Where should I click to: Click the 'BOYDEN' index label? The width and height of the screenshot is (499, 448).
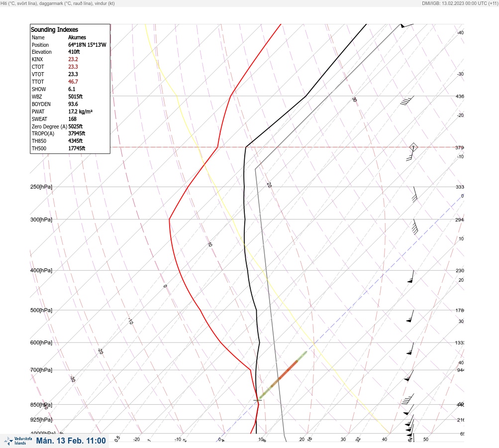click(41, 104)
